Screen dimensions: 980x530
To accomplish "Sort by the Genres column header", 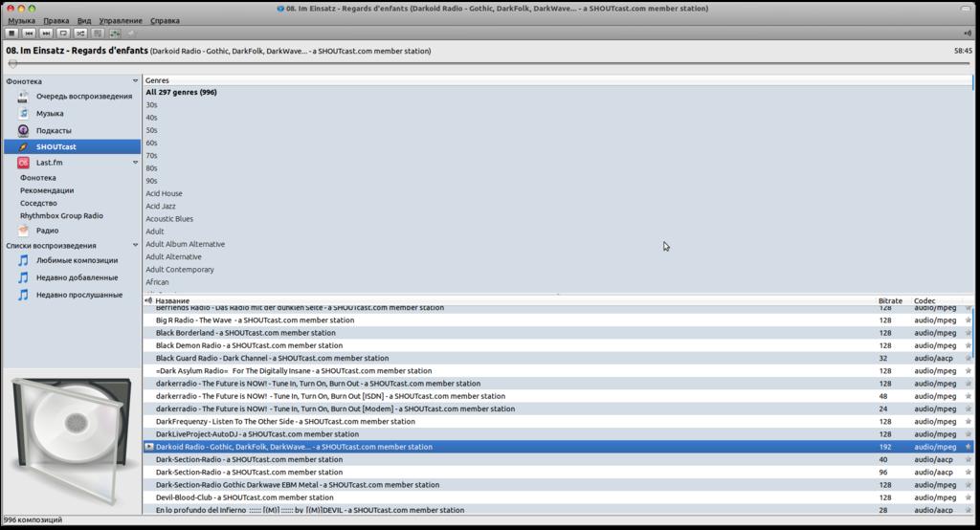I will [558, 80].
